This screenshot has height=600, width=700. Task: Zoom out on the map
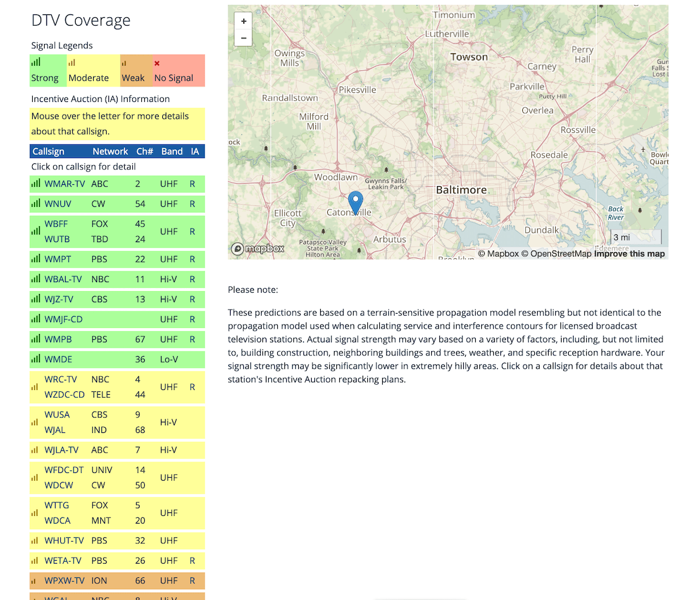(243, 38)
